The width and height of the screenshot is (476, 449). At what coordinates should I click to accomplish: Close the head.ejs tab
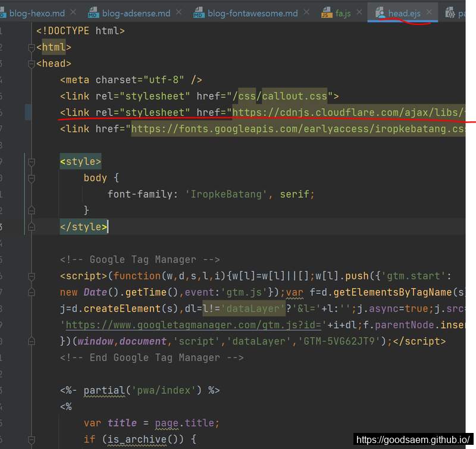429,12
